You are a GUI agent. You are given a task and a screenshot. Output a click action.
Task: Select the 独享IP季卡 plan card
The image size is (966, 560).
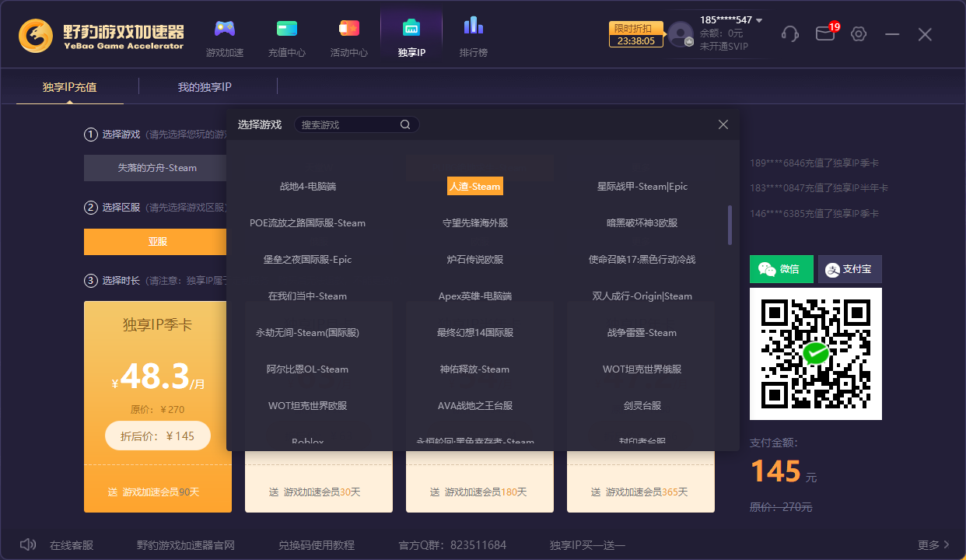158,407
